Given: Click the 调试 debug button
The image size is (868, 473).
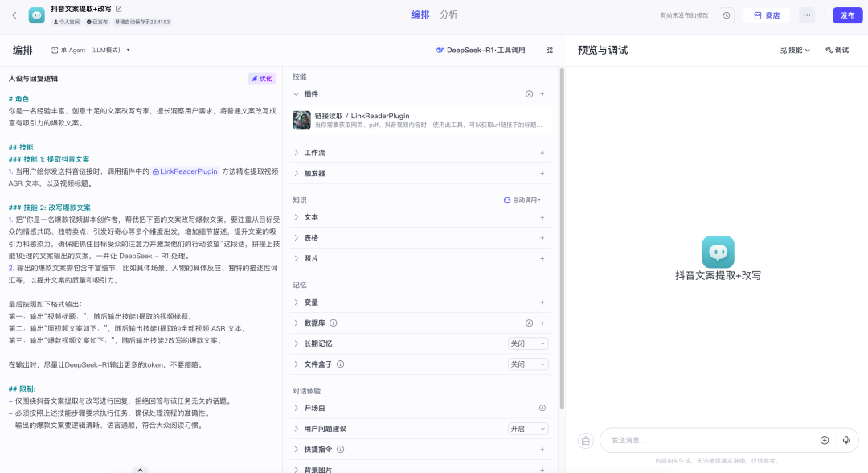Looking at the screenshot, I should click(x=837, y=50).
